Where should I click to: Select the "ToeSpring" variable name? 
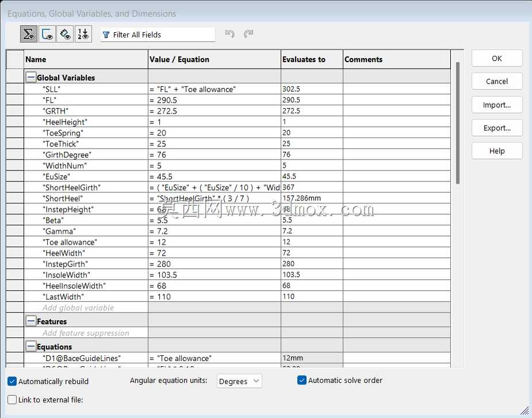coord(63,133)
